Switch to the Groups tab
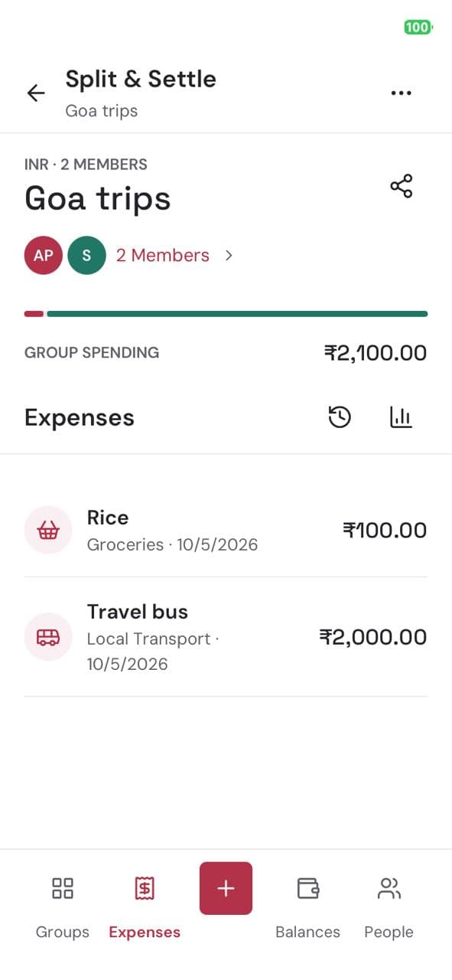Image resolution: width=452 pixels, height=980 pixels. 63,908
